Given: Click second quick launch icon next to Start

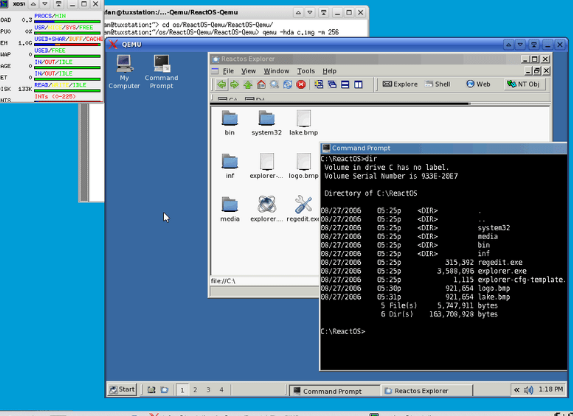Looking at the screenshot, I should [164, 390].
